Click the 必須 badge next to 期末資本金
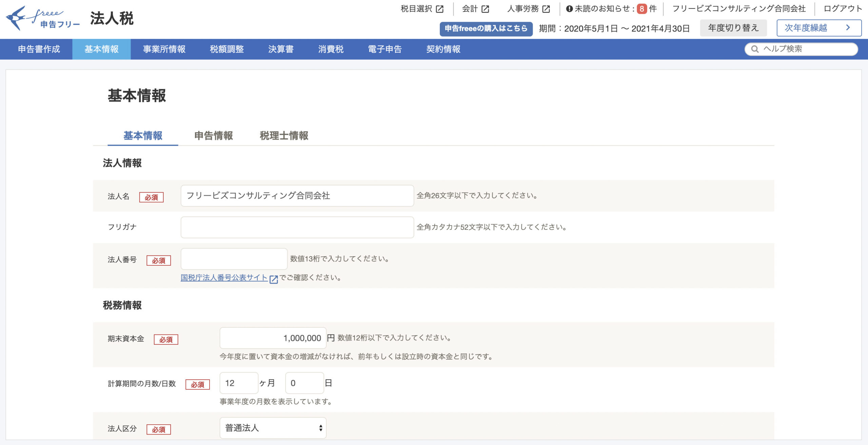This screenshot has height=445, width=868. 166,340
